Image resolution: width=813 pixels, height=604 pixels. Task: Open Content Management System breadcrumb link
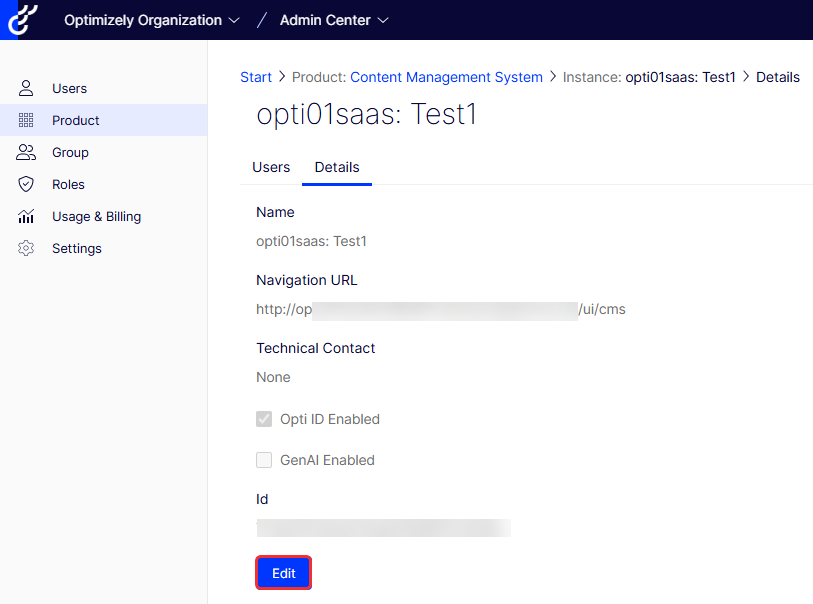tap(446, 77)
